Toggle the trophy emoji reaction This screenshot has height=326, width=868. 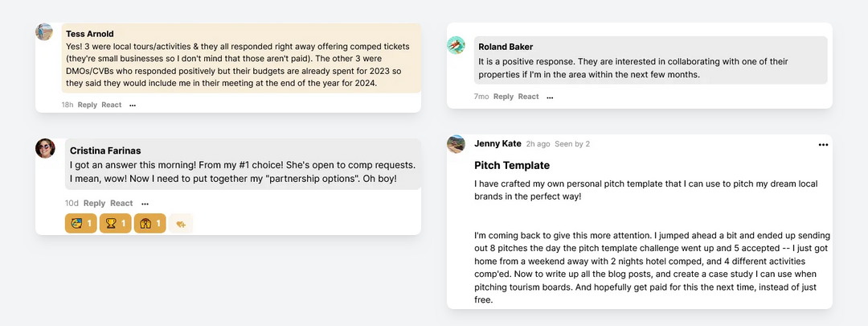(x=115, y=224)
